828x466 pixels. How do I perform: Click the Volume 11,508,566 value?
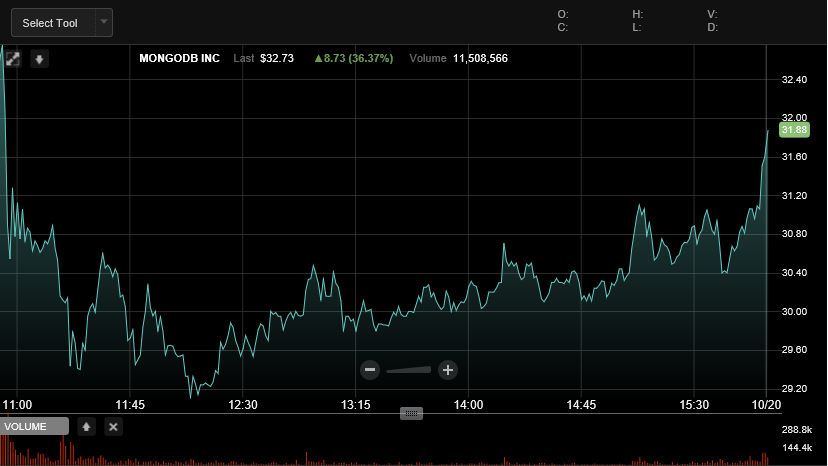pos(480,58)
